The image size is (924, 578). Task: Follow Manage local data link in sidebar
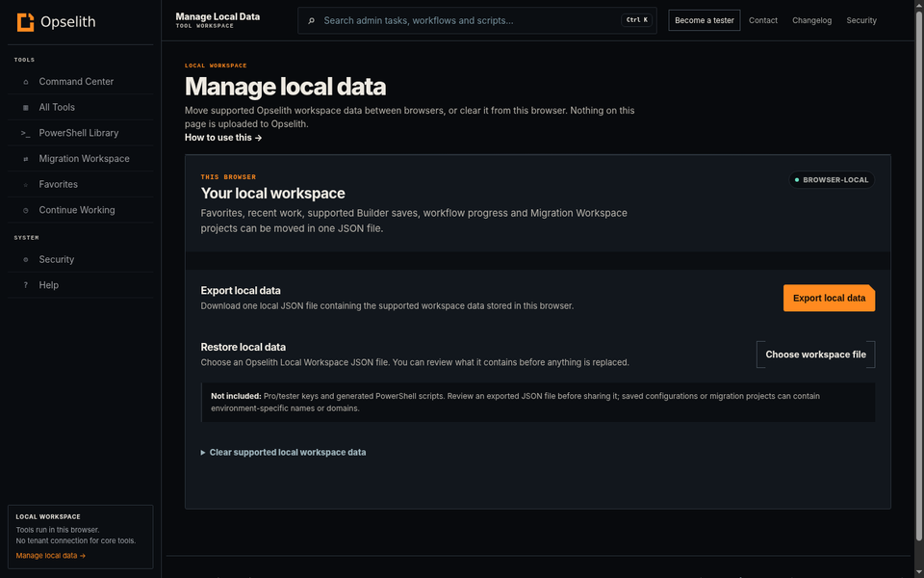point(51,556)
